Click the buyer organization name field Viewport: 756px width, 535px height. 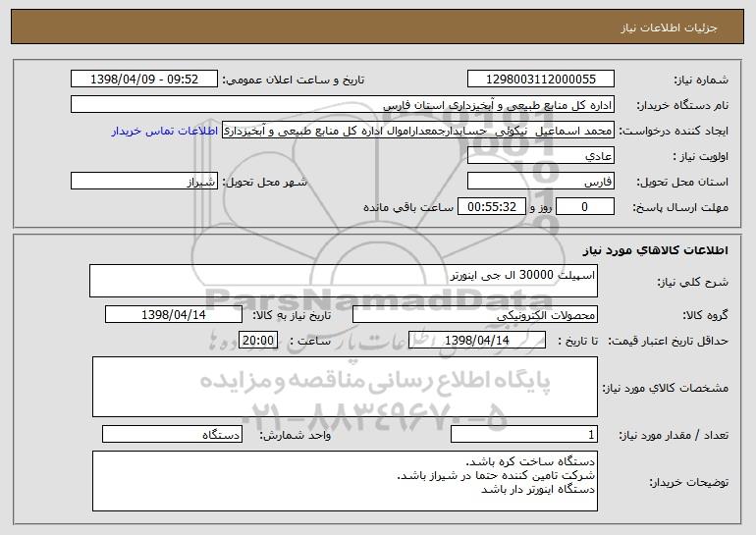click(x=343, y=105)
